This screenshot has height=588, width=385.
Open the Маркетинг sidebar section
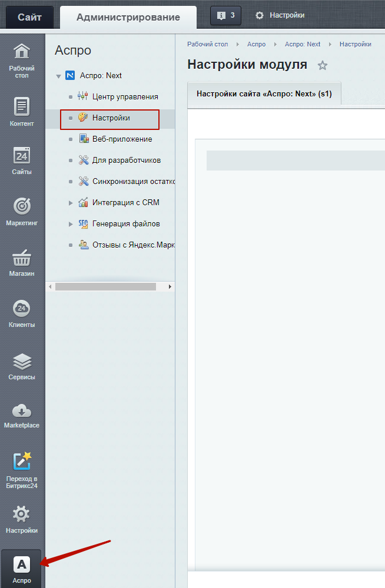point(22,211)
